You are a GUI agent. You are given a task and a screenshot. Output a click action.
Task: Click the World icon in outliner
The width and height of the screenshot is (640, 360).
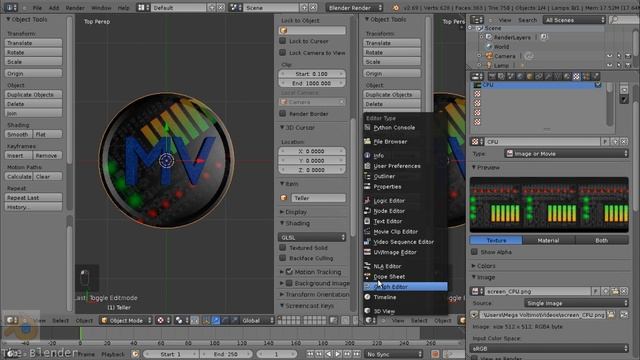(489, 47)
